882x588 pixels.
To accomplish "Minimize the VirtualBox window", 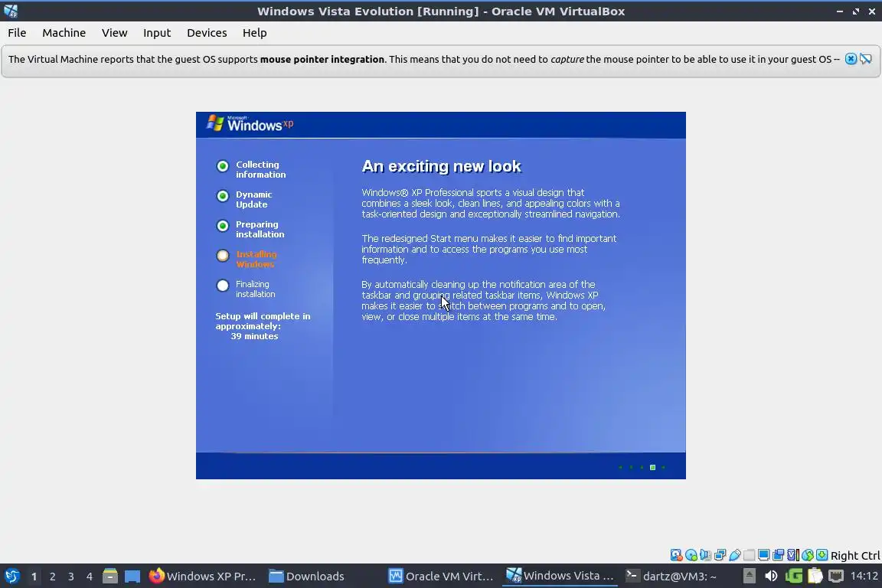I will pos(839,11).
